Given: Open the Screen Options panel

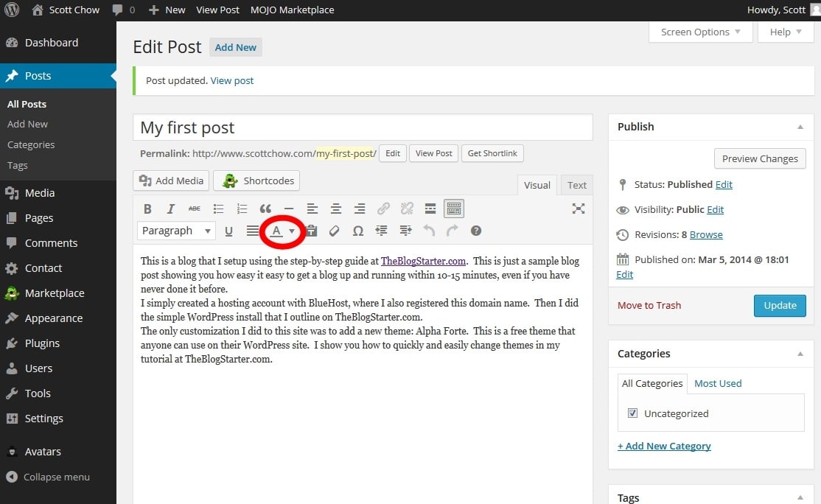Looking at the screenshot, I should click(696, 32).
